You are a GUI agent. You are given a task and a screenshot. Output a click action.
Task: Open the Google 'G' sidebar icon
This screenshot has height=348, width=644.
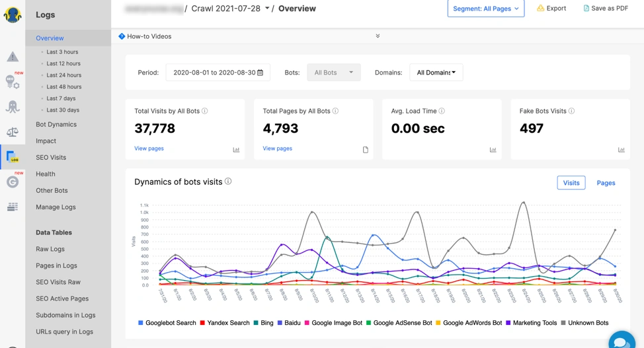tap(13, 182)
